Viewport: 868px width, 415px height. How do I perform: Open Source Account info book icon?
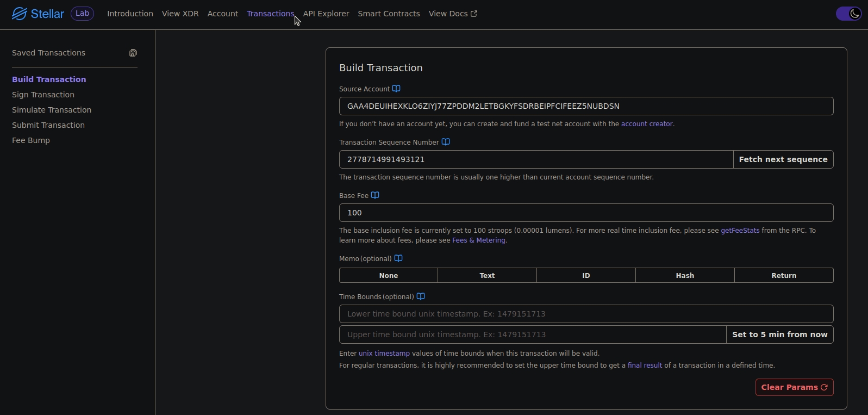[396, 89]
